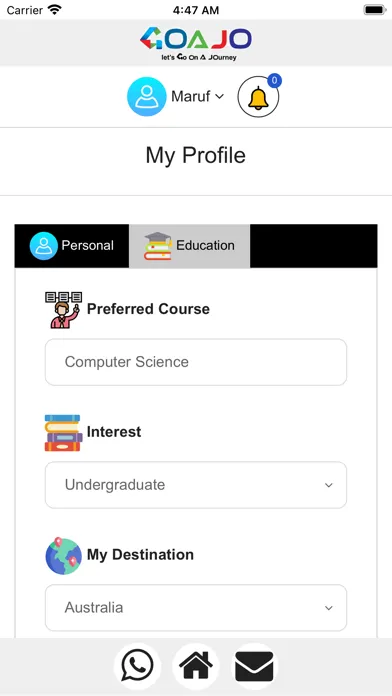The height and width of the screenshot is (696, 392).
Task: Click the Maruf username text
Action: coord(190,96)
